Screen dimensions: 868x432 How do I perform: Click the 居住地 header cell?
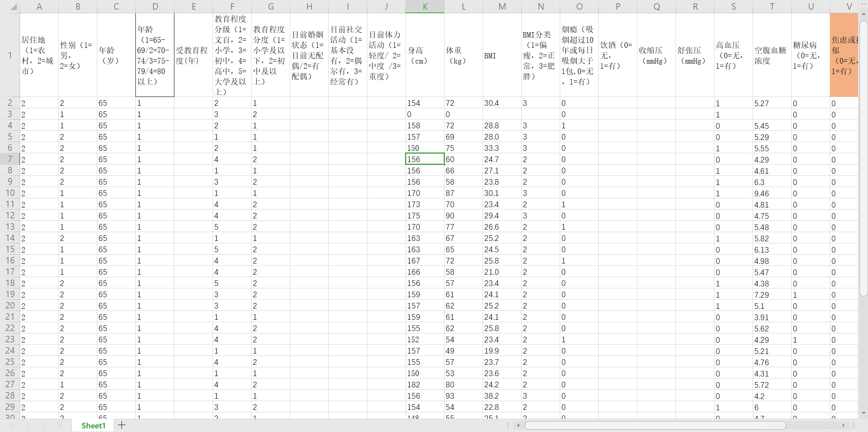pos(39,55)
